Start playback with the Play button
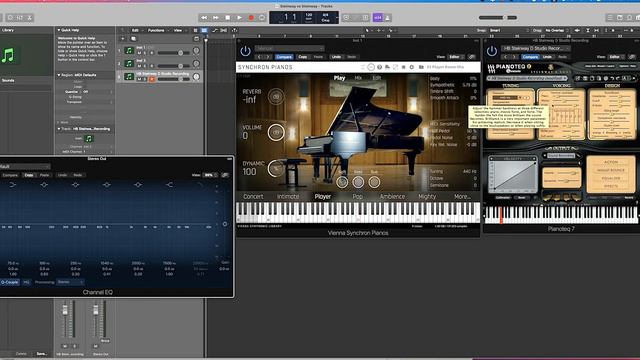640x360 pixels. point(239,18)
